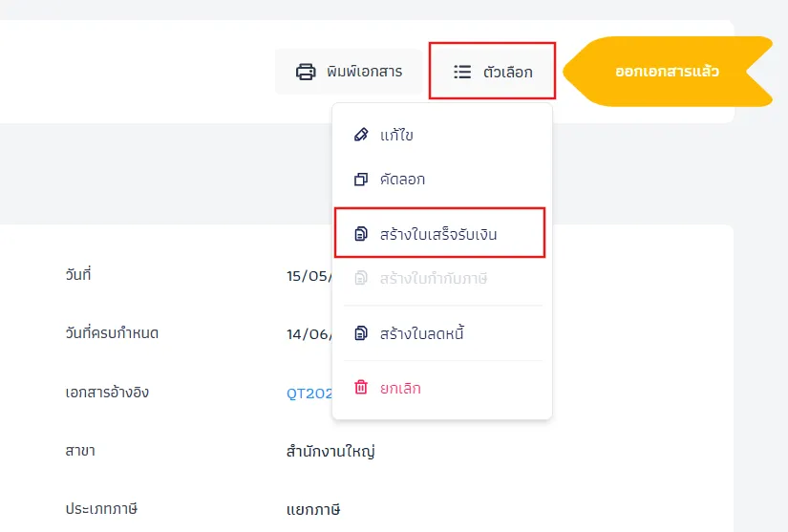Click the พิมพ์เอกสาร print button
This screenshot has width=788, height=532.
coord(350,72)
